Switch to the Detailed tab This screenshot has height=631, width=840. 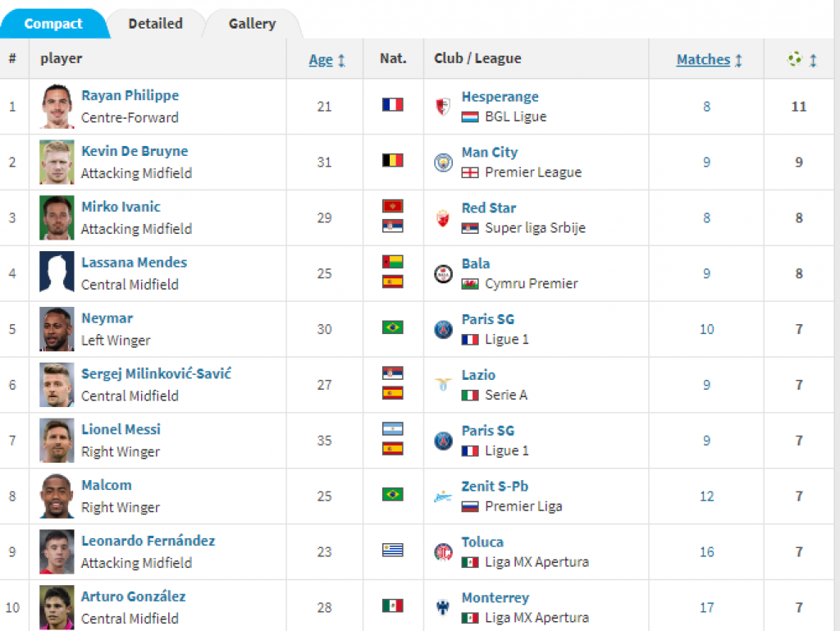[155, 24]
